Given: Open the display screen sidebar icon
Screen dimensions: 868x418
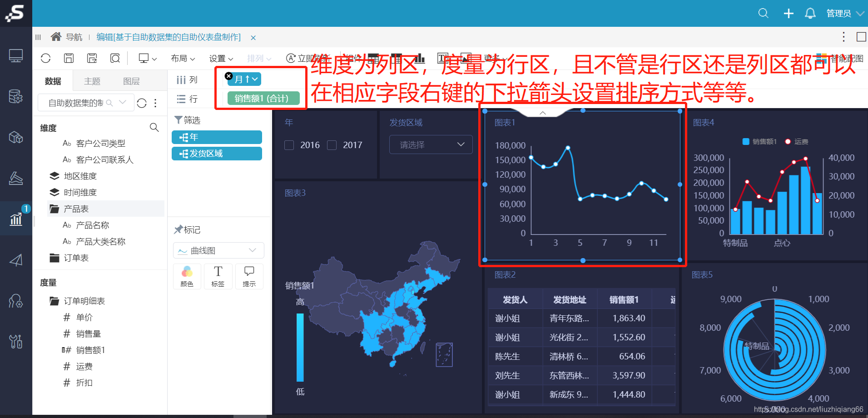Looking at the screenshot, I should (x=16, y=56).
